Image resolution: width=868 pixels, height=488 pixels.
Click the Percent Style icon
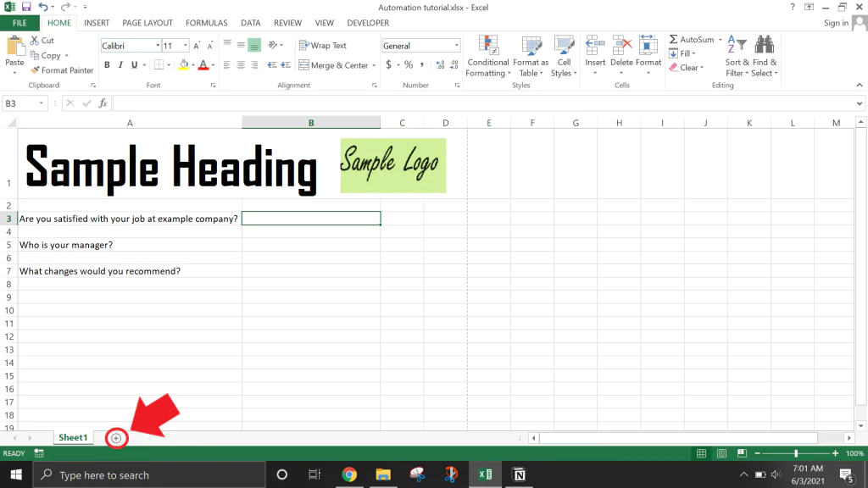pyautogui.click(x=408, y=64)
